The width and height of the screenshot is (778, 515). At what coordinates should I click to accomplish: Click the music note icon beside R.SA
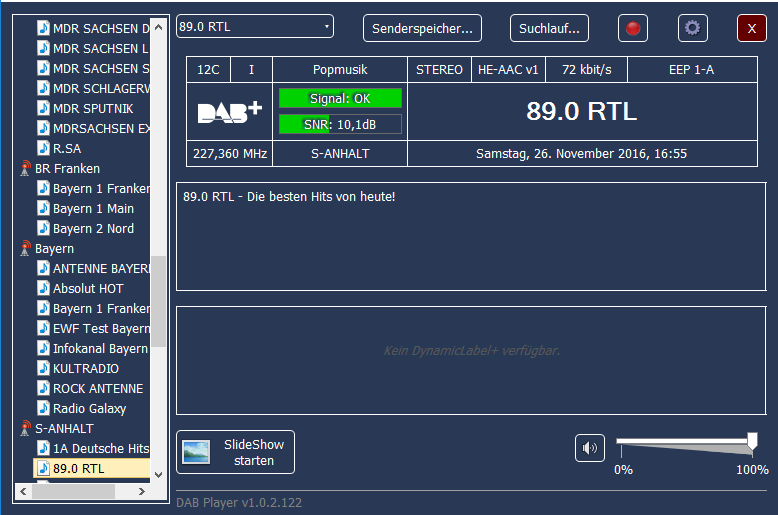pyautogui.click(x=43, y=149)
